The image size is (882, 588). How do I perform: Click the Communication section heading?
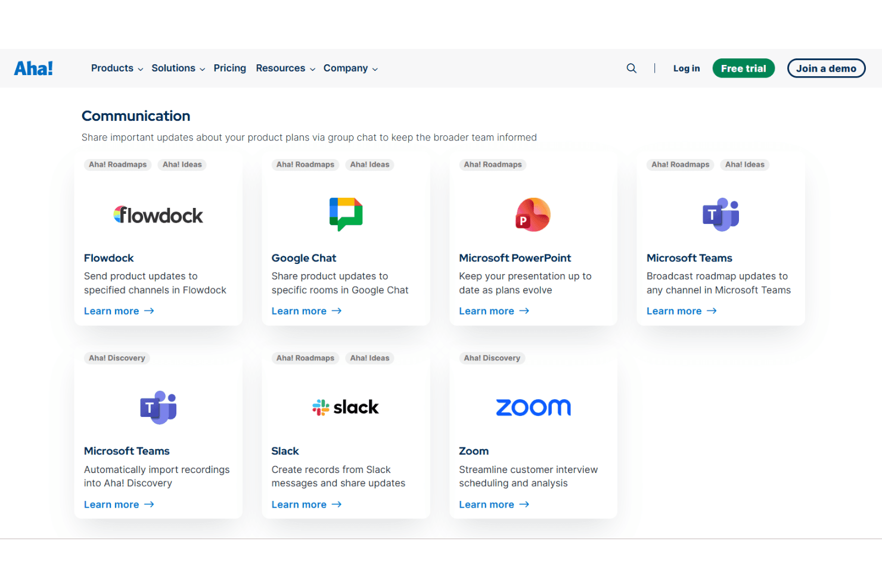tap(136, 116)
